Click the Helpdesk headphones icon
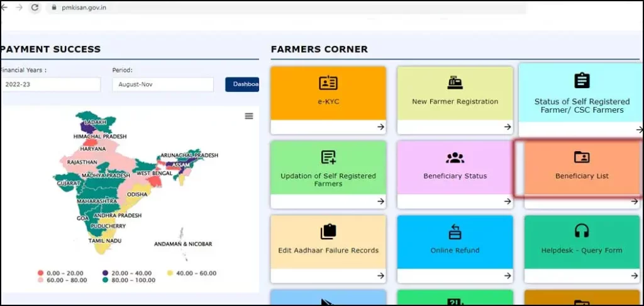The image size is (644, 306). (x=582, y=230)
